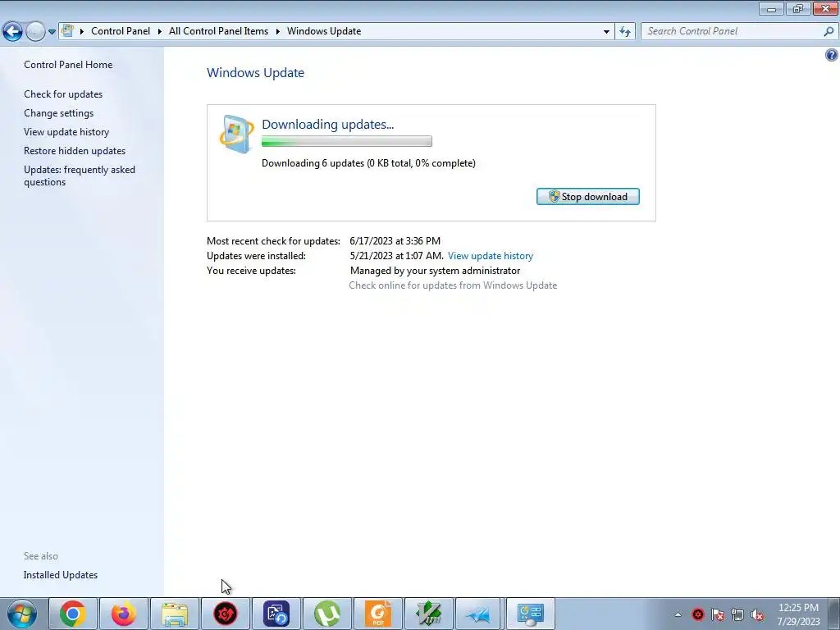Open the network tray icon
The width and height of the screenshot is (840, 630).
[737, 615]
